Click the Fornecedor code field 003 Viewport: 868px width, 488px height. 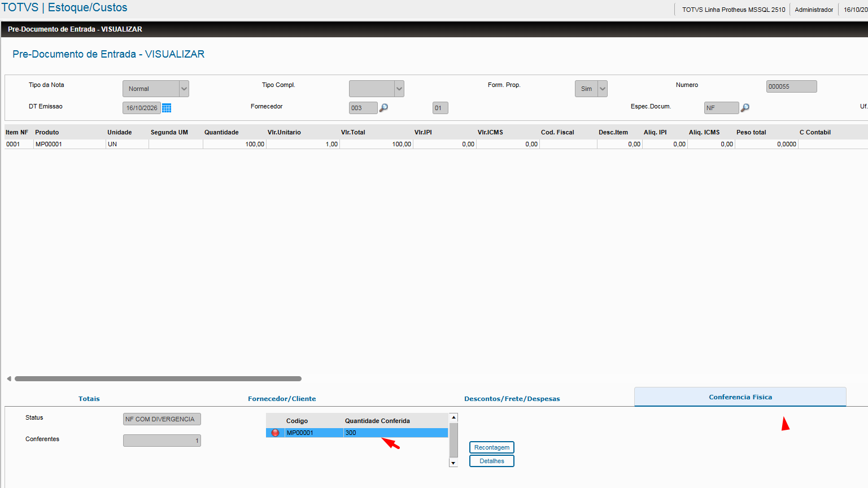coord(363,108)
